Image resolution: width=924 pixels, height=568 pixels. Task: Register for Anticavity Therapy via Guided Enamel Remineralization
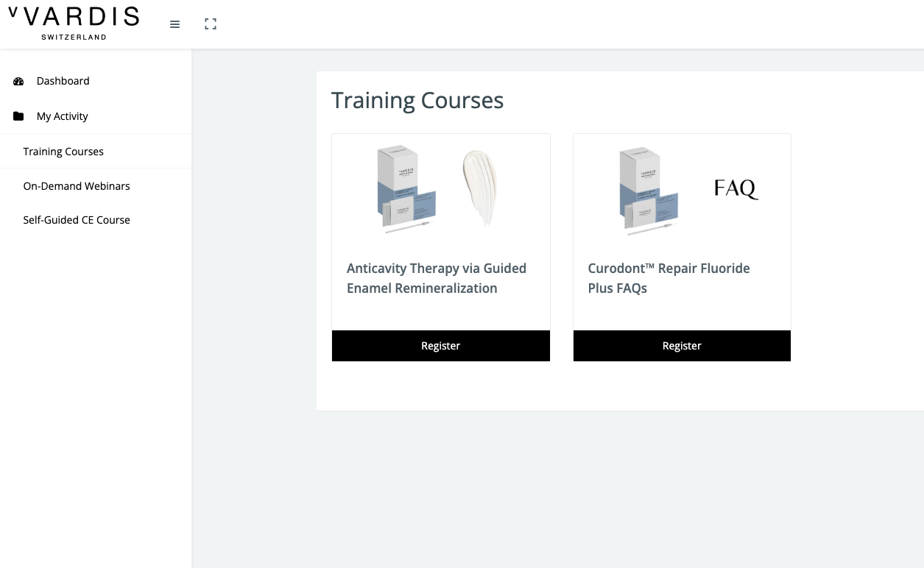point(440,345)
